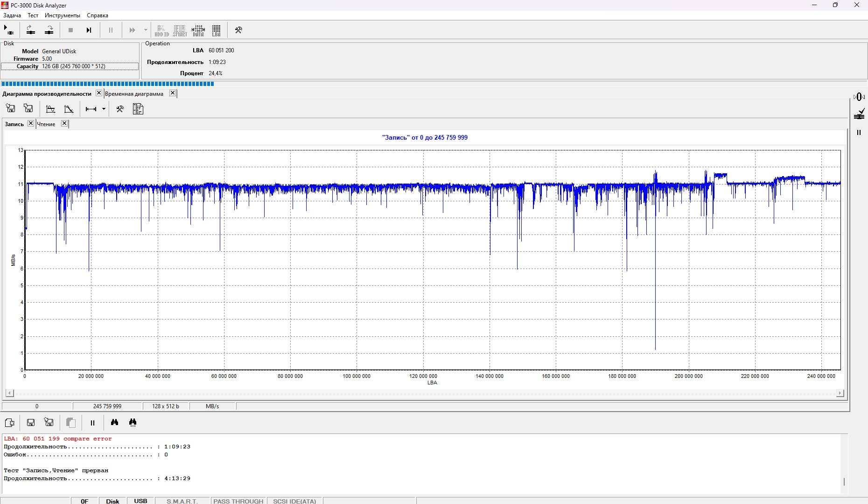Click the 245 759 999 end LBA field
This screenshot has width=868, height=504.
point(107,406)
